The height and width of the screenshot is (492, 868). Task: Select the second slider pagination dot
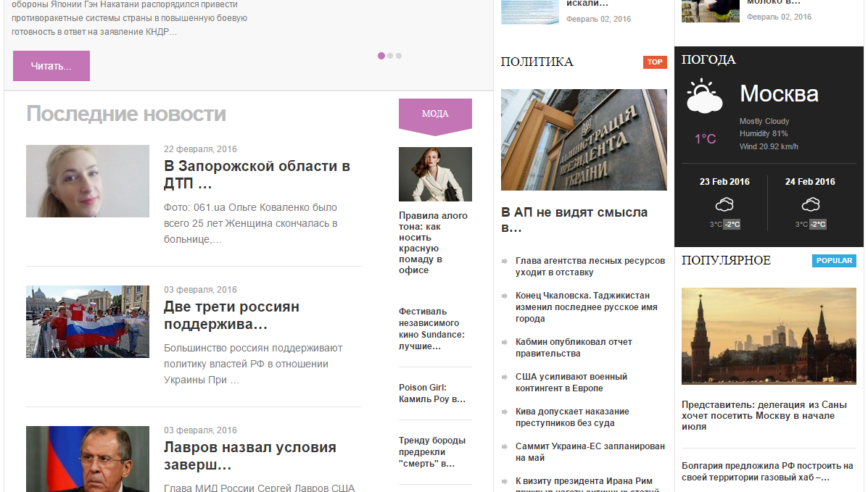390,56
